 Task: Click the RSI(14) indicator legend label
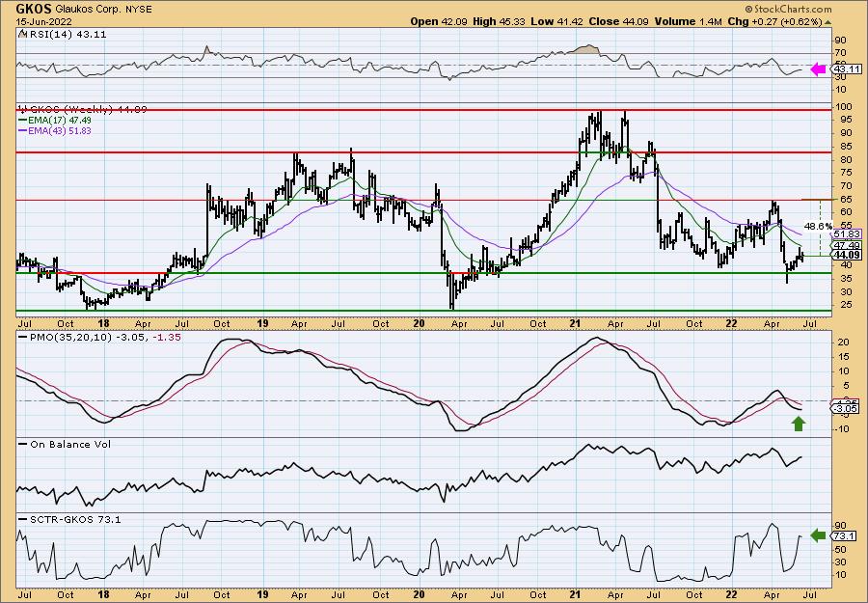point(63,34)
